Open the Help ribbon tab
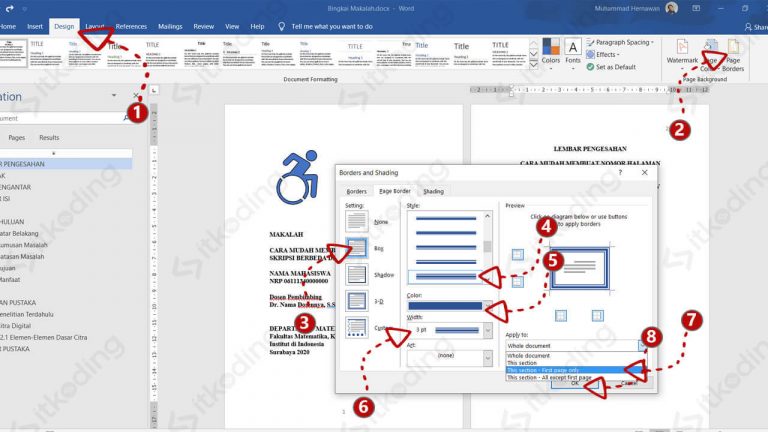This screenshot has height=432, width=768. 257,26
